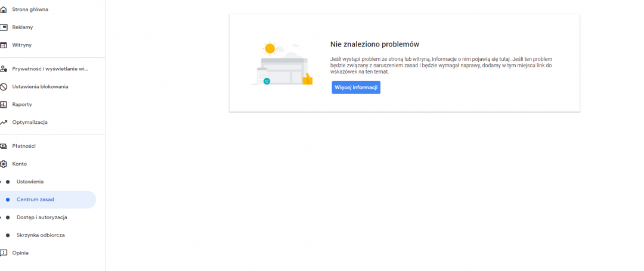Click the Reklamy ads icon
Image resolution: width=644 pixels, height=271 pixels.
(x=3, y=27)
